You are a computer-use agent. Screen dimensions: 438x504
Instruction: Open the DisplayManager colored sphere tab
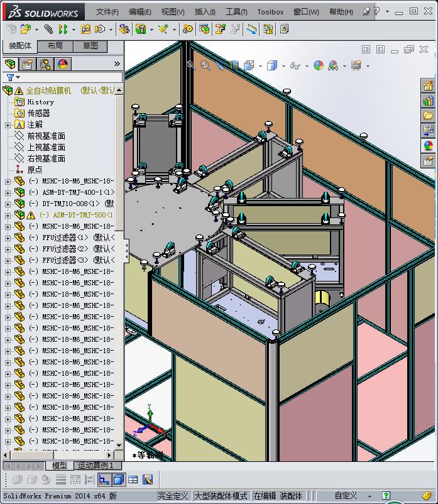click(63, 64)
